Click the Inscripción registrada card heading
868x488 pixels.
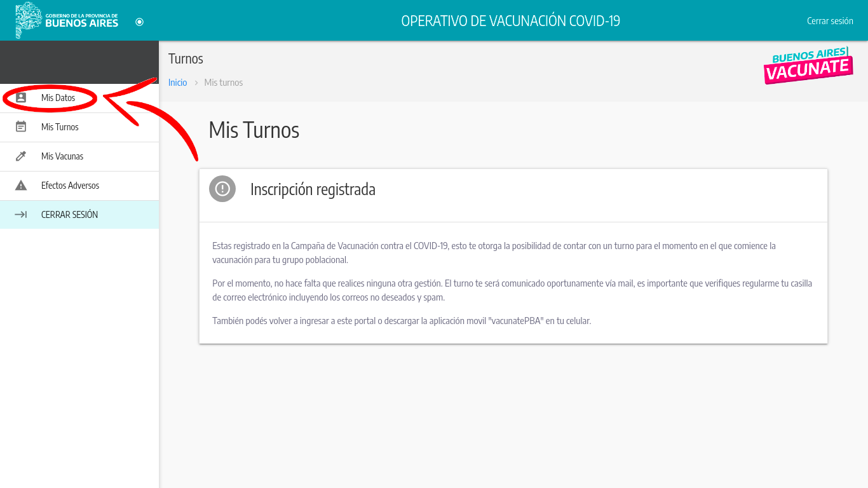click(x=313, y=189)
